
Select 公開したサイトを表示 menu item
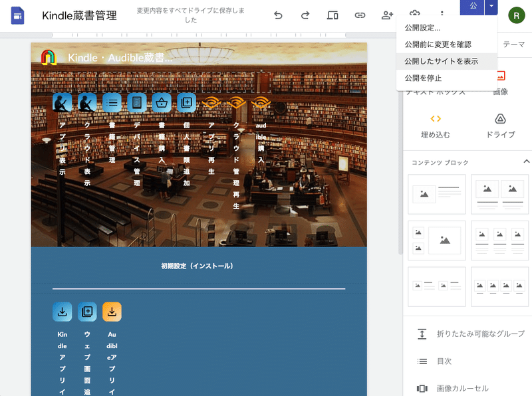point(446,61)
